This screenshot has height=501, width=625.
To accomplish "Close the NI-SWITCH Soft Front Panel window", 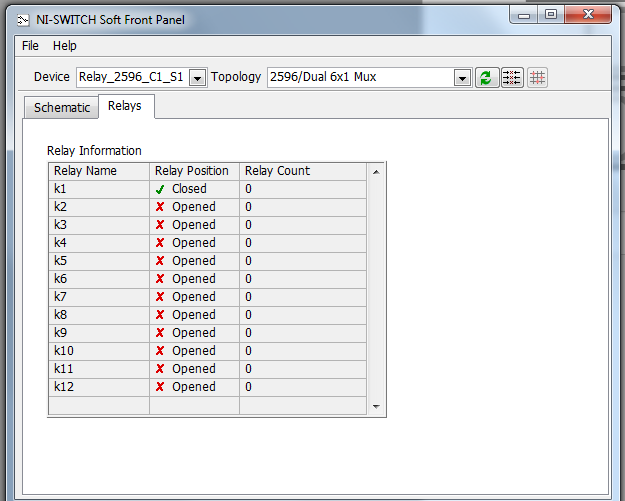I will pos(588,15).
